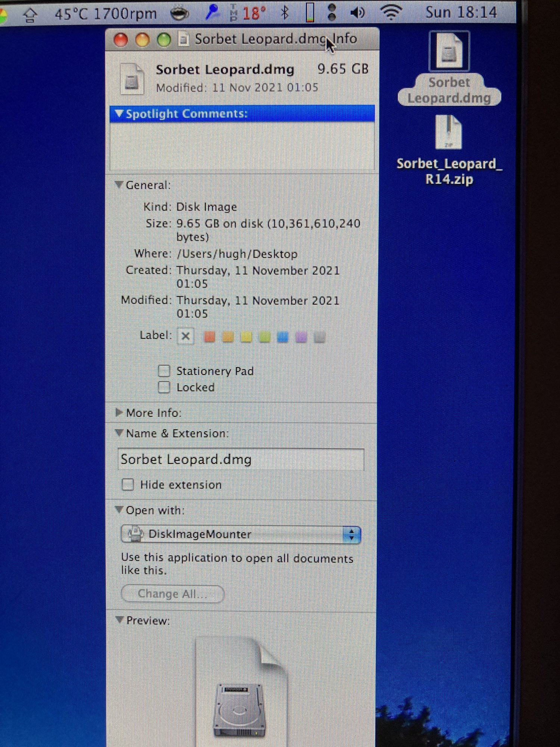Screen dimensions: 560x747
Task: Collapse the Spotlight Comments section
Action: tap(119, 113)
